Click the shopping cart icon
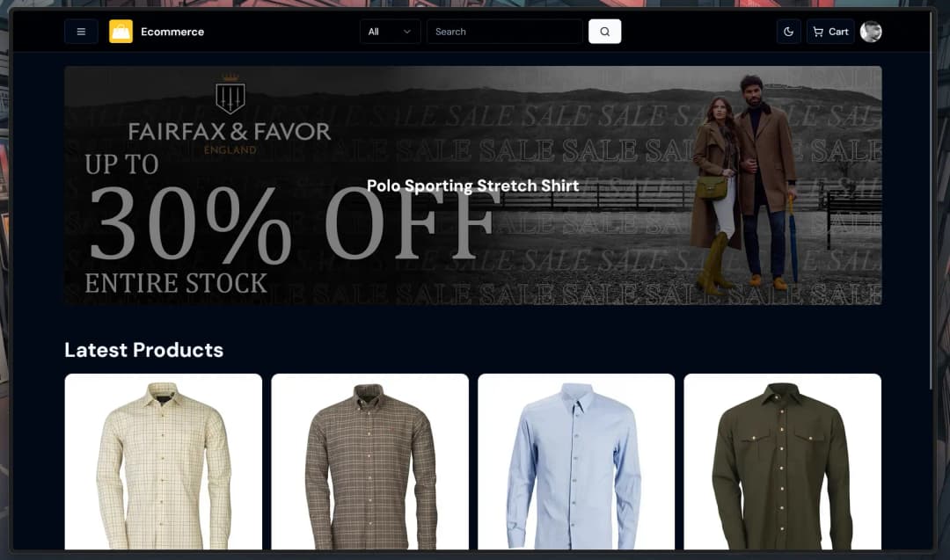This screenshot has height=560, width=950. click(x=818, y=32)
